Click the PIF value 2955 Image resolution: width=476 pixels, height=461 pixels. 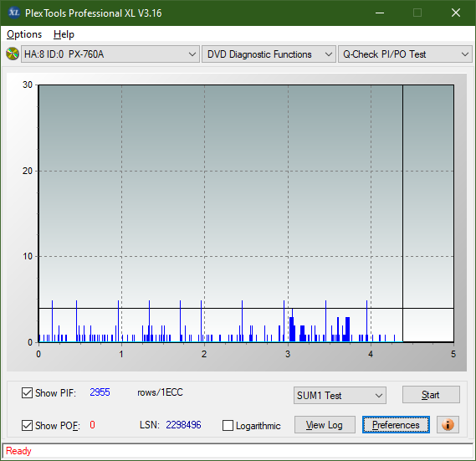tap(100, 392)
